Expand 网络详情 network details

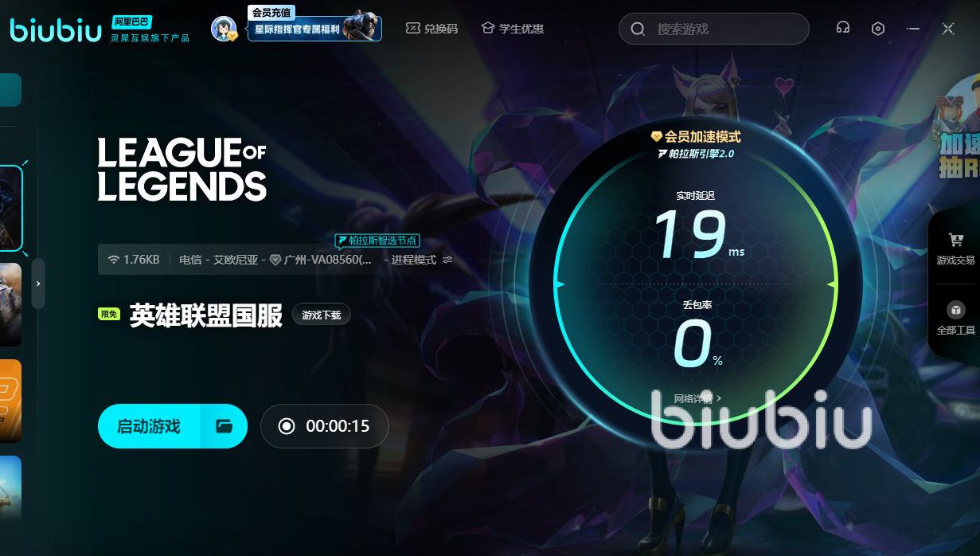point(697,398)
